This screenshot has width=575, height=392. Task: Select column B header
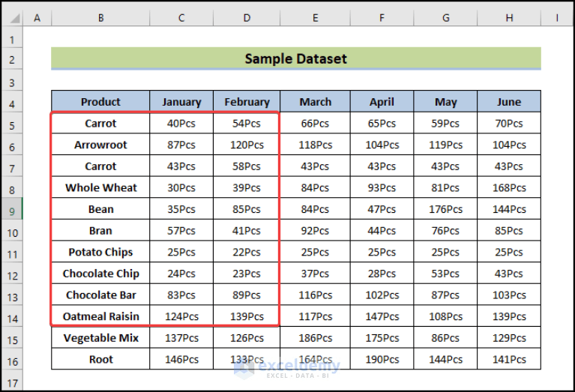(100, 17)
